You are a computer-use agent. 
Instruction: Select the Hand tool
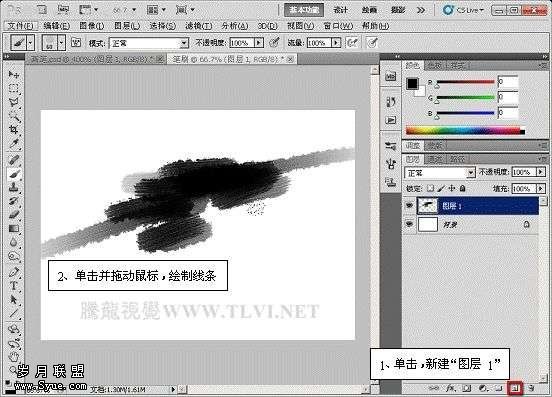(x=14, y=357)
